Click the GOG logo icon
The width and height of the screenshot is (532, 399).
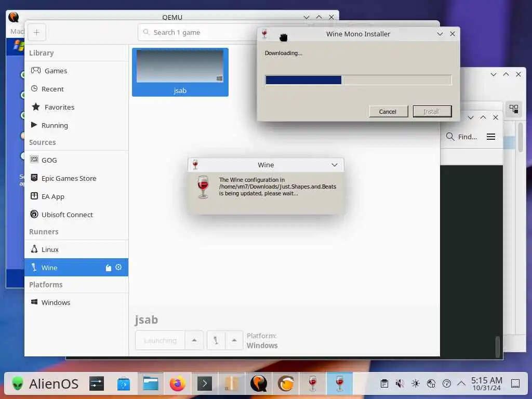coord(34,159)
